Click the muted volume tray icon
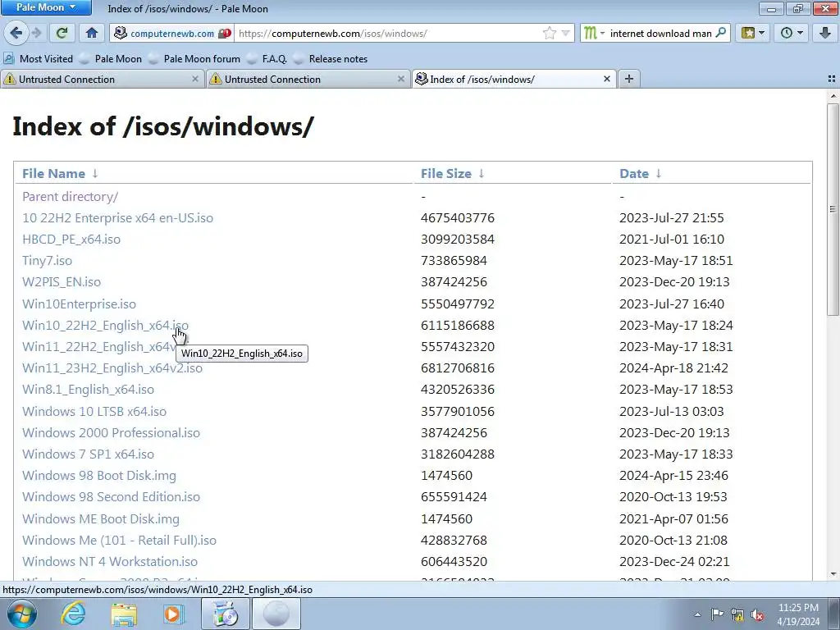This screenshot has height=630, width=840. coord(757,614)
